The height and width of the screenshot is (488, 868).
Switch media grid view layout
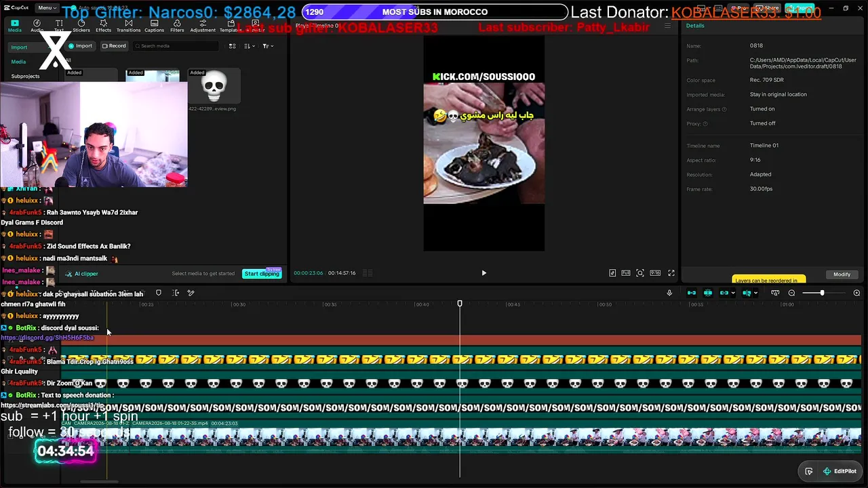[x=232, y=46]
